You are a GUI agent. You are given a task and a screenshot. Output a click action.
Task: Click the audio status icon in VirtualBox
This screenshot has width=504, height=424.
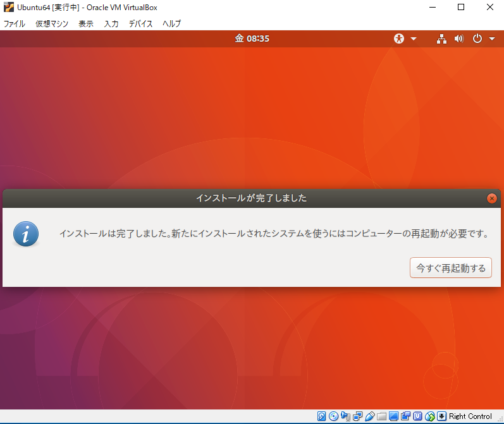pos(345,416)
